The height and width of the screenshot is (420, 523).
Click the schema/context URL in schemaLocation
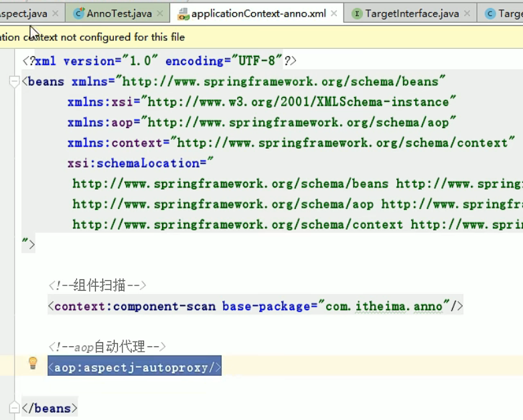238,224
